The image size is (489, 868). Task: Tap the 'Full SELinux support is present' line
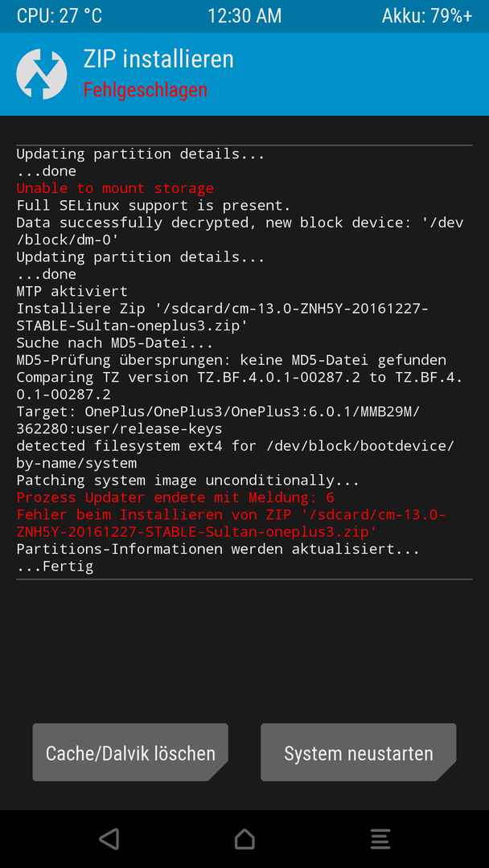pyautogui.click(x=154, y=206)
